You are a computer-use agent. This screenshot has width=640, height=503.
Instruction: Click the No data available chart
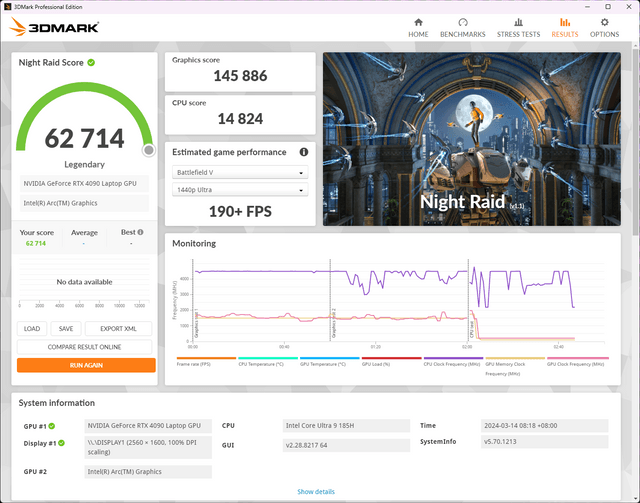84,282
